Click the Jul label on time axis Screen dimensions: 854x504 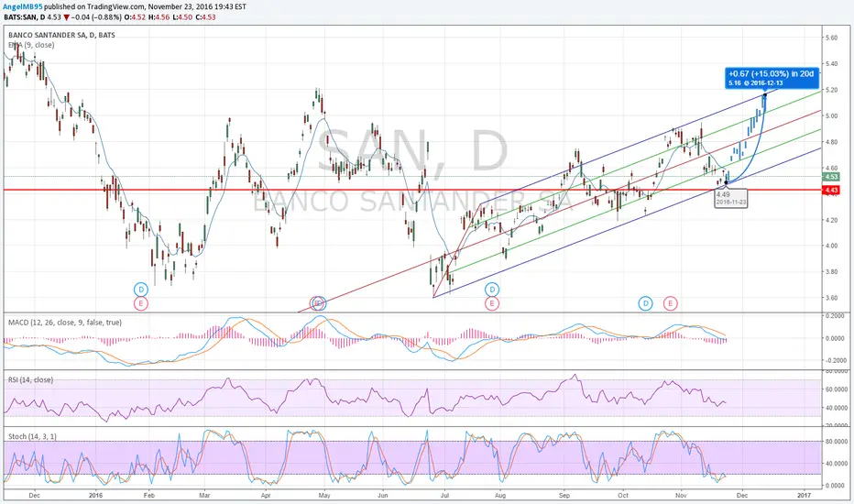[x=444, y=495]
